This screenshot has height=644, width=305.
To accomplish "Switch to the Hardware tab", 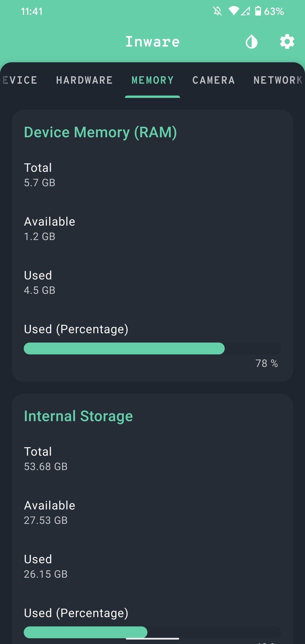I will (84, 80).
